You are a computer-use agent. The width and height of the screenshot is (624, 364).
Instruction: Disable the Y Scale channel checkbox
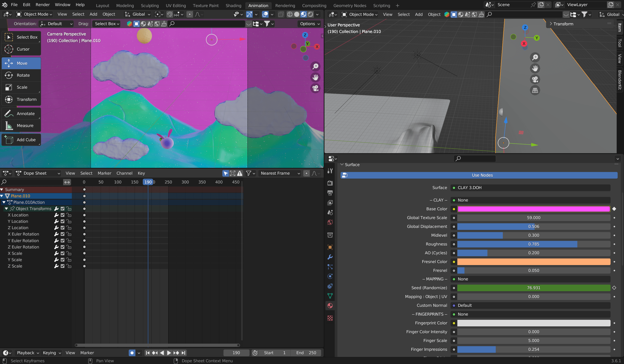coord(62,259)
